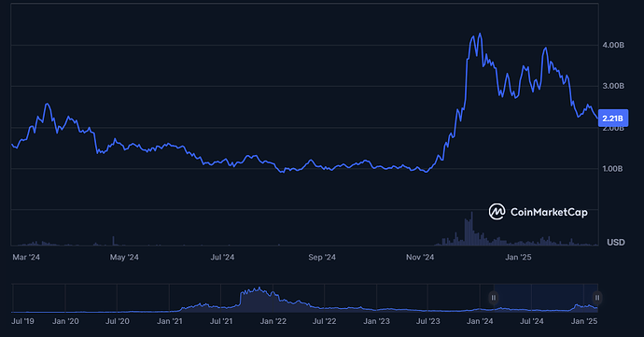Click tallest volume bar near December
Viewport: 644px width, 337px height.
point(472,229)
